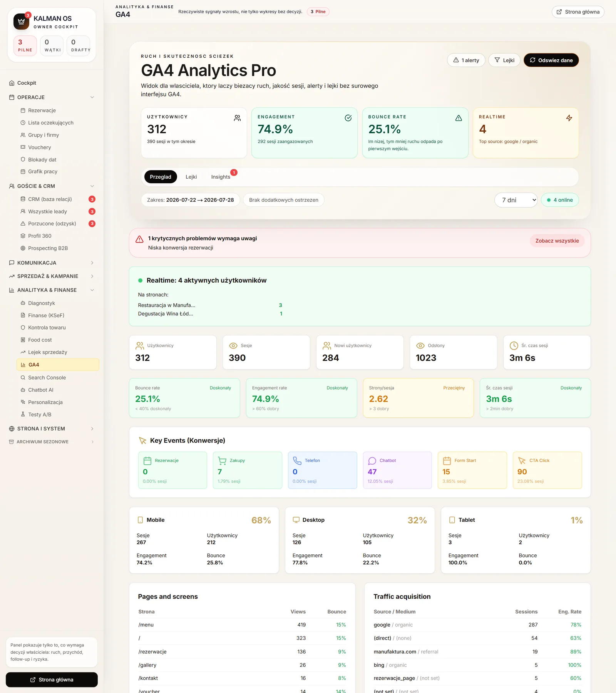The height and width of the screenshot is (693, 616).
Task: Open the 7 dni range dropdown
Action: pos(516,200)
